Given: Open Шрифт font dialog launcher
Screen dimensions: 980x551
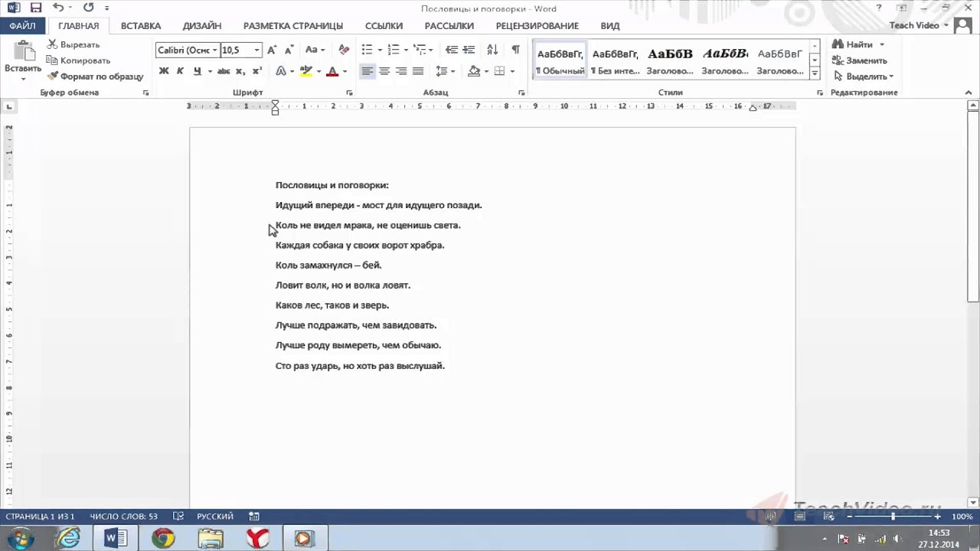Looking at the screenshot, I should click(349, 93).
